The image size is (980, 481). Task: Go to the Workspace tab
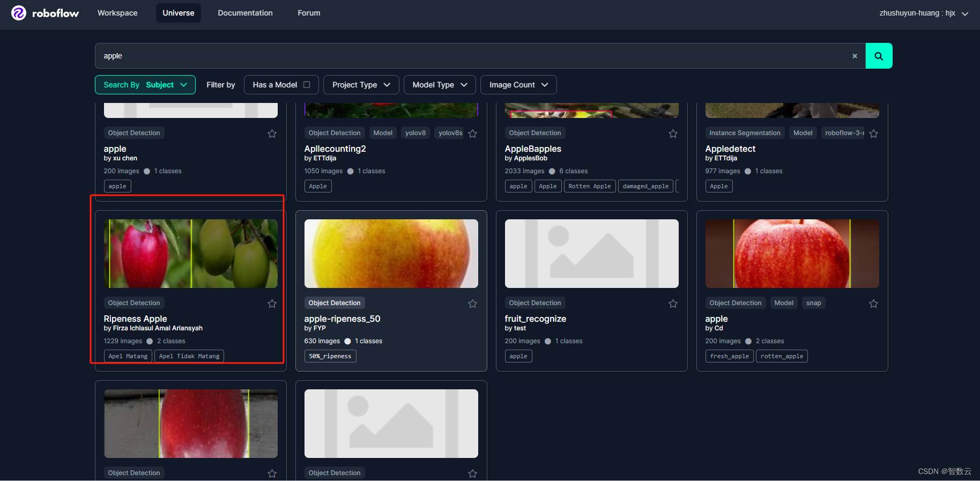pyautogui.click(x=117, y=13)
